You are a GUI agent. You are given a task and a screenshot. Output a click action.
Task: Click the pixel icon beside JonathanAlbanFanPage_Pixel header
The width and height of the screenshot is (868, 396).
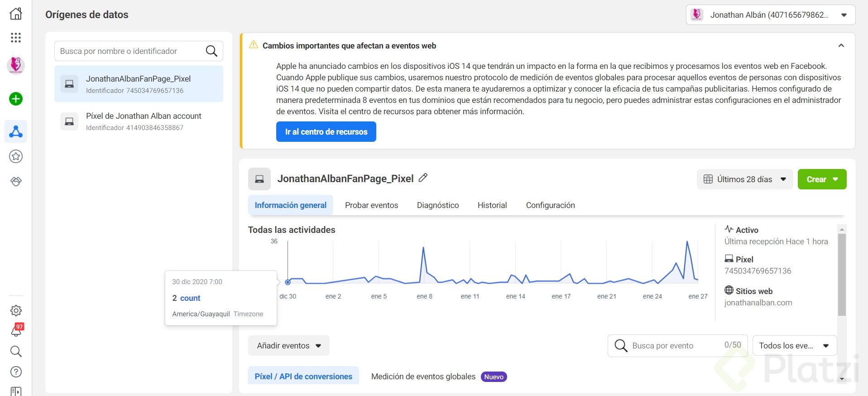(x=259, y=179)
